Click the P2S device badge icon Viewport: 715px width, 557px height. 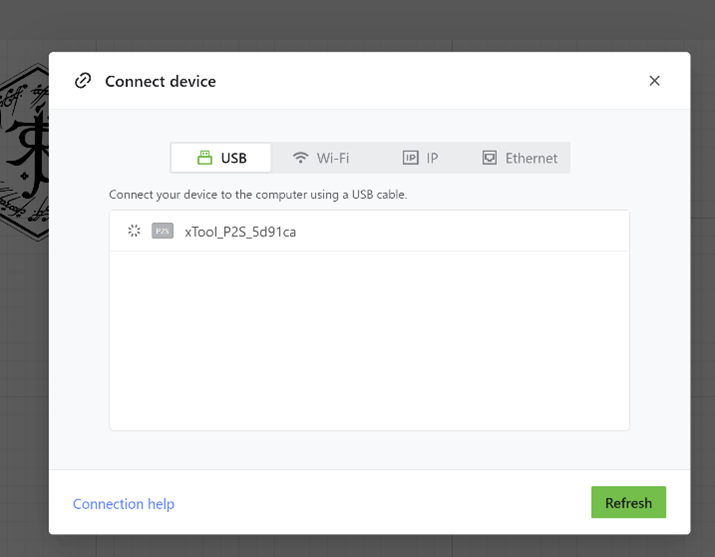(x=162, y=231)
